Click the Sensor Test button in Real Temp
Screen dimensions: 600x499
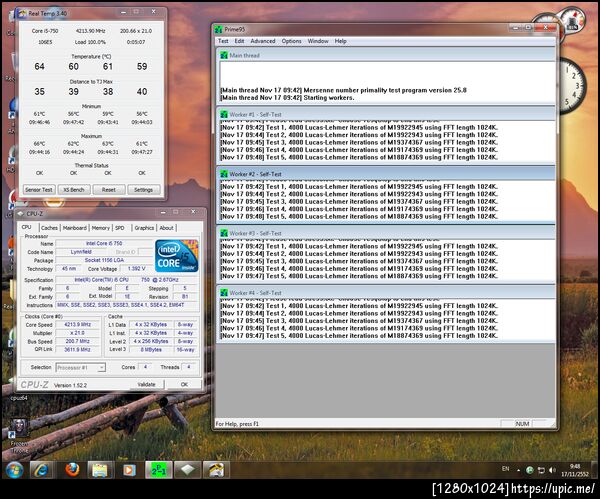tap(39, 190)
